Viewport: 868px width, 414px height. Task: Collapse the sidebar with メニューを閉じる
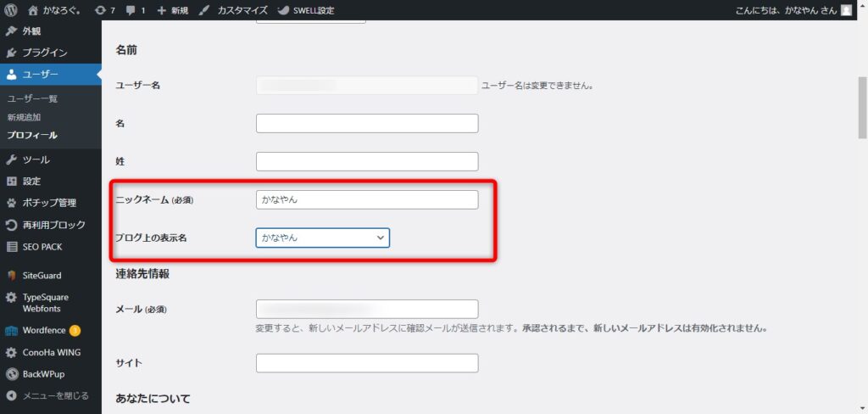tap(50, 395)
